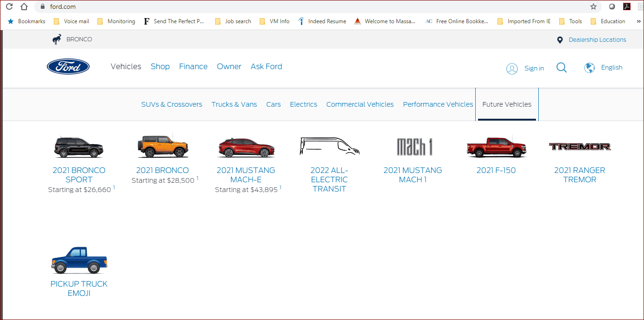Click the orange Bronco image

[162, 147]
